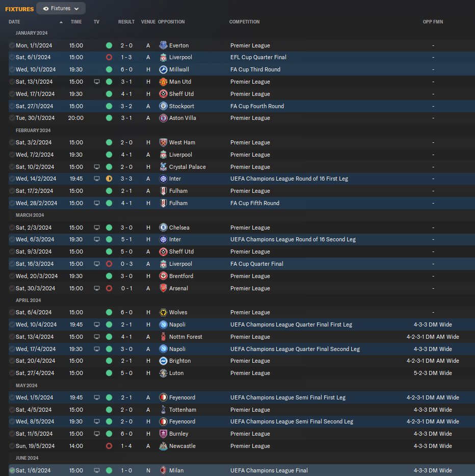Collapse the JUNE 2024 group header
The width and height of the screenshot is (475, 476).
click(x=27, y=458)
